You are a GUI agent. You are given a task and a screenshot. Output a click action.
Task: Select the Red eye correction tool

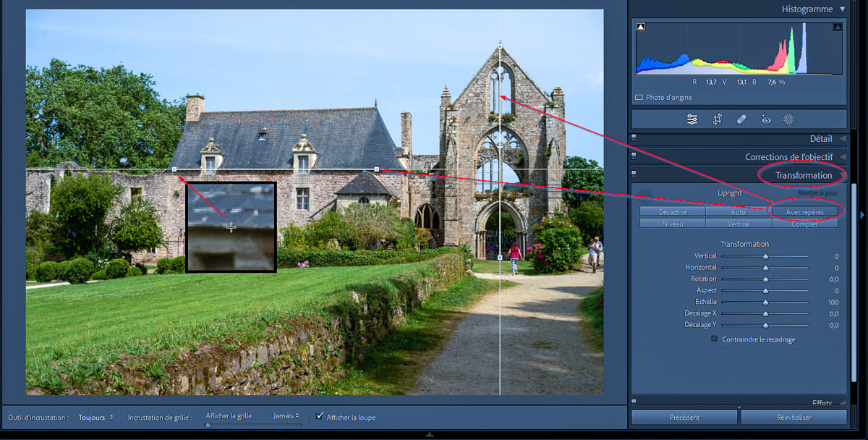click(x=765, y=119)
